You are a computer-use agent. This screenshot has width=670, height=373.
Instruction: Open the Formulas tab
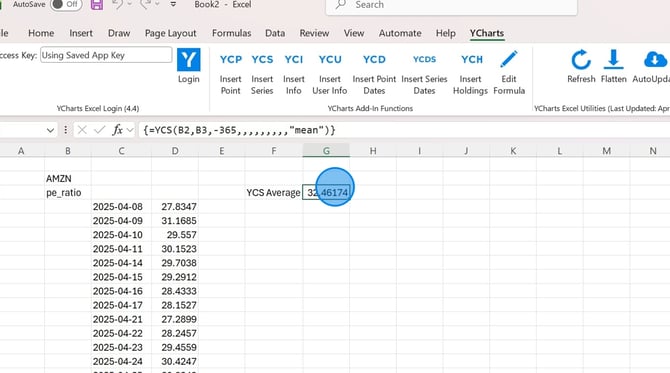coord(232,33)
